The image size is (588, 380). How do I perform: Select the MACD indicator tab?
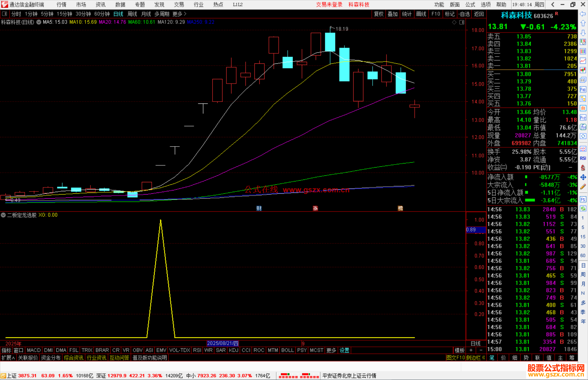tap(34, 350)
